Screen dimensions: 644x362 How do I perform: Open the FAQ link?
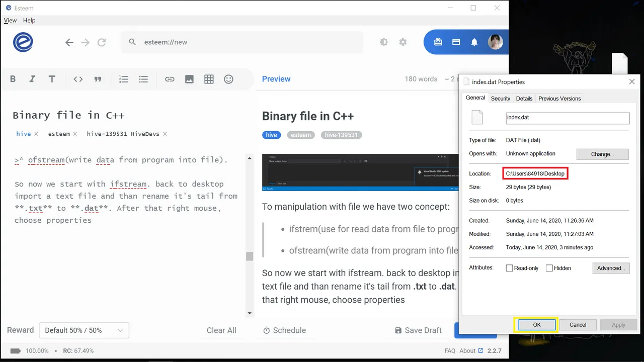450,350
